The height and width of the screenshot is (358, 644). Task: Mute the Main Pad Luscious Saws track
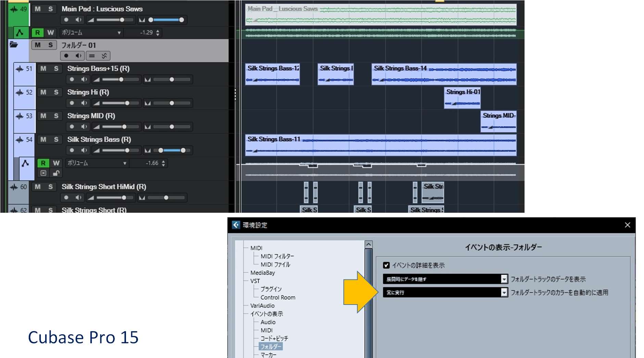tap(38, 9)
